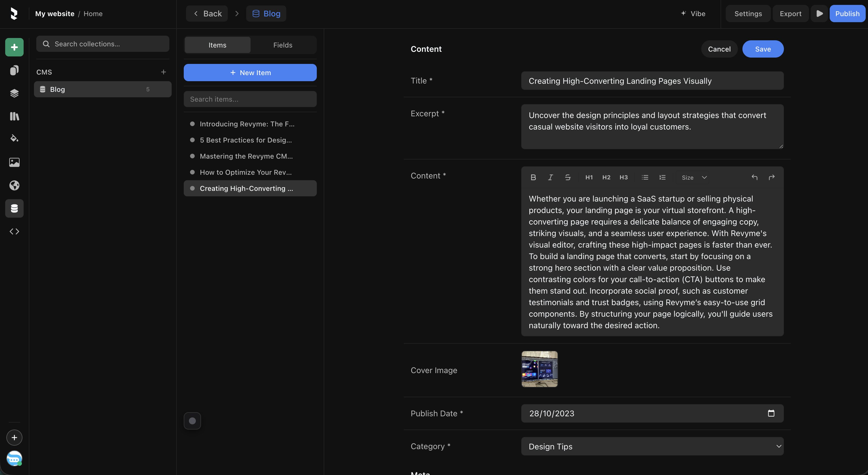This screenshot has height=475, width=868.
Task: Switch to the Items tab
Action: [217, 45]
